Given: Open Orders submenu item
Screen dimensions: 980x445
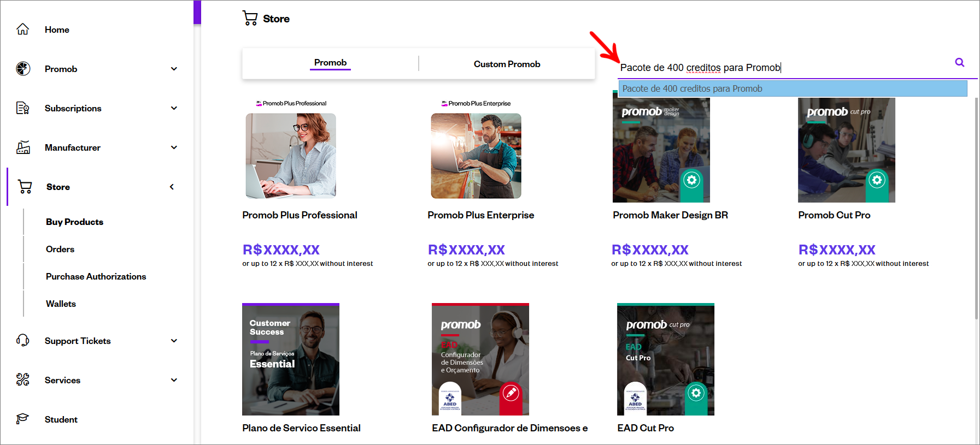Looking at the screenshot, I should point(60,249).
